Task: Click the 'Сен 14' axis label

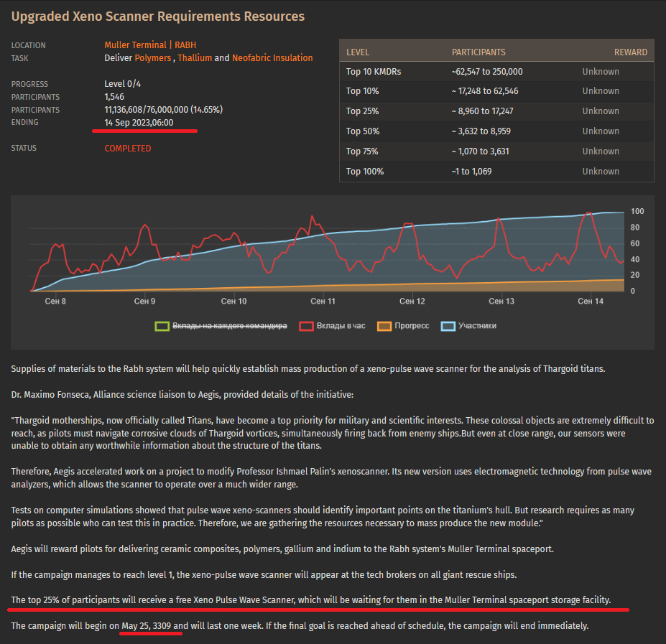Action: (x=591, y=301)
